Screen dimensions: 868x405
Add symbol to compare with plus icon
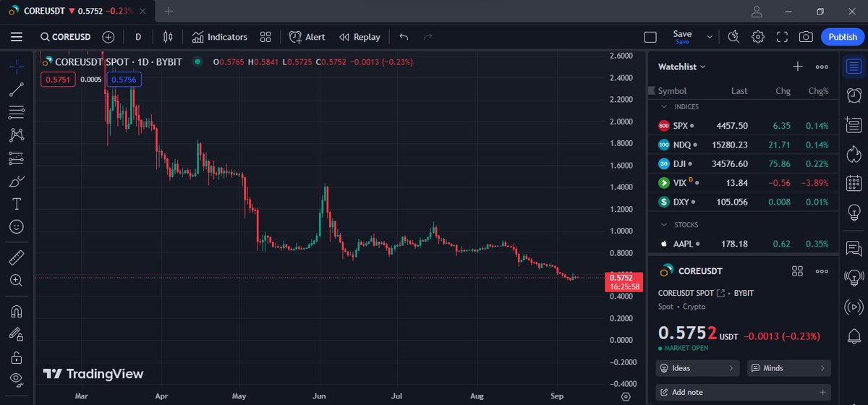(109, 37)
